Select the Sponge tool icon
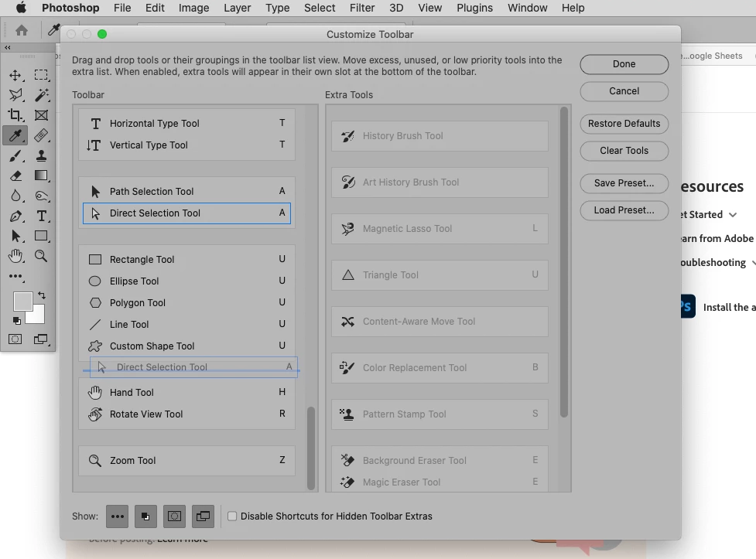Image resolution: width=756 pixels, height=559 pixels. point(41,196)
